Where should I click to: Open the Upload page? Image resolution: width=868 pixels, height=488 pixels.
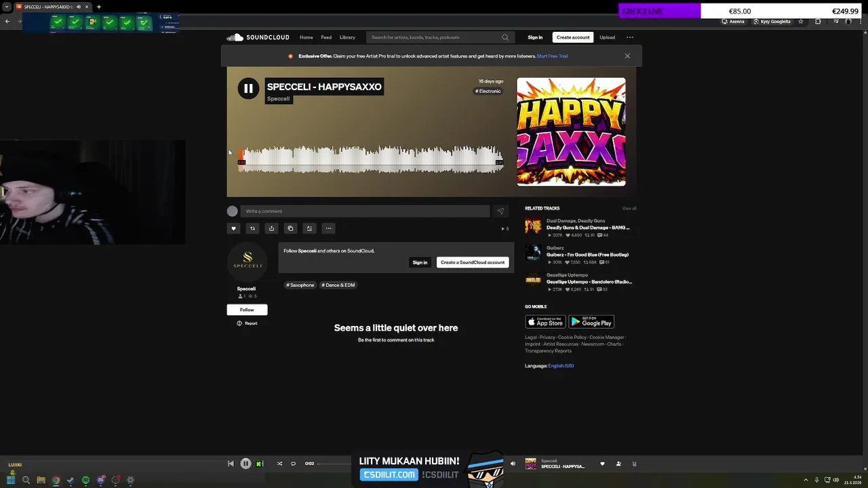[607, 37]
